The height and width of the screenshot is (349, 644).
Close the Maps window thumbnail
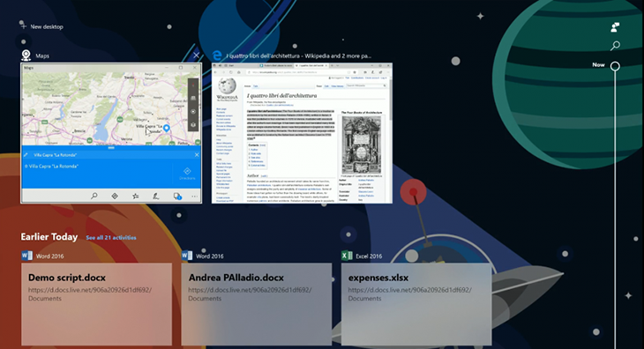click(197, 55)
